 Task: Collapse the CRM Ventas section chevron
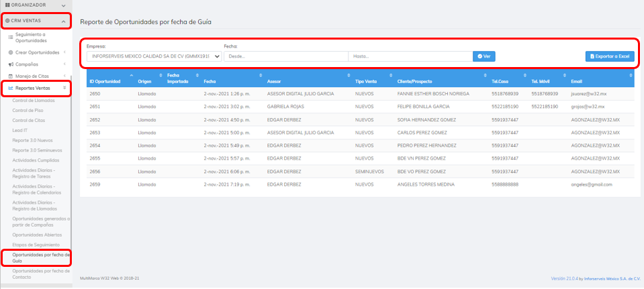(x=63, y=21)
